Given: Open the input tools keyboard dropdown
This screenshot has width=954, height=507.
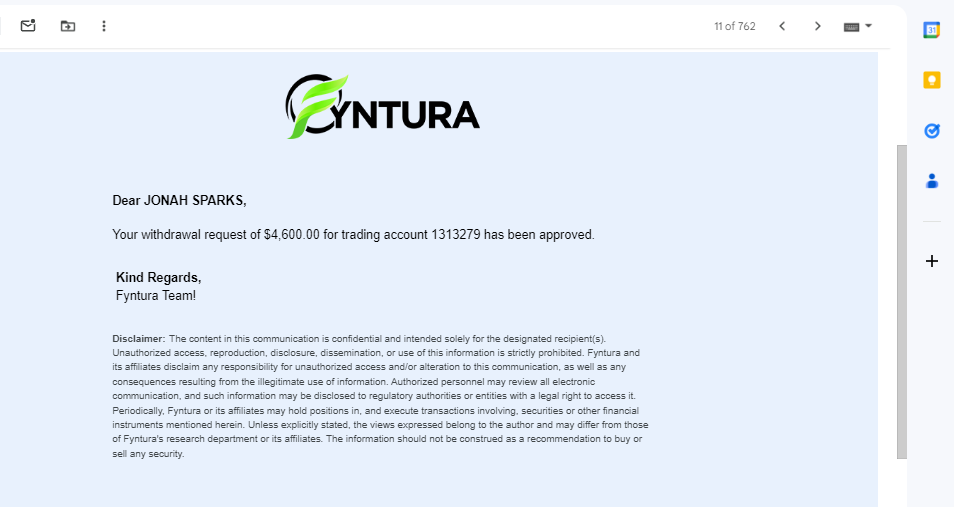Looking at the screenshot, I should click(x=858, y=26).
